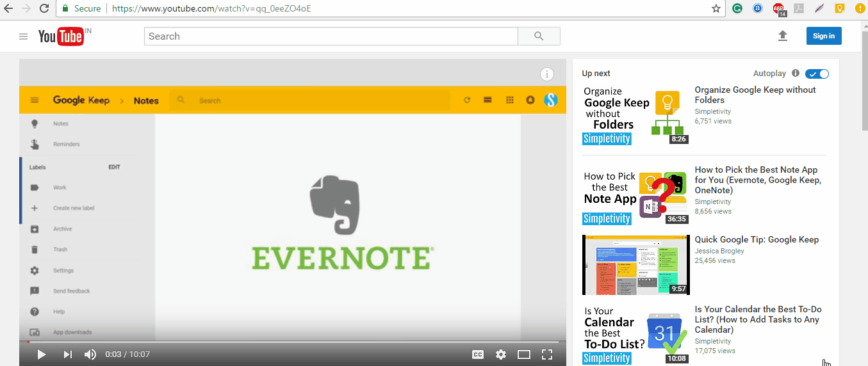Enter full screen mode

(547, 354)
